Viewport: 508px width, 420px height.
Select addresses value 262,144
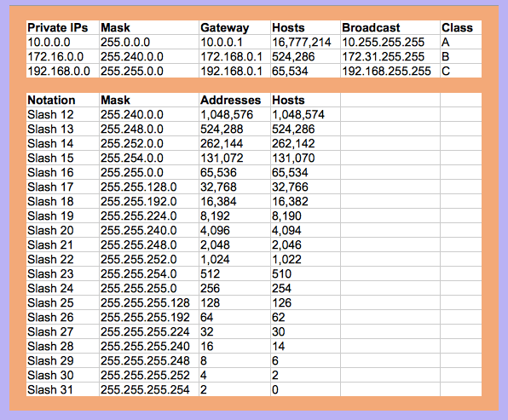(x=235, y=143)
